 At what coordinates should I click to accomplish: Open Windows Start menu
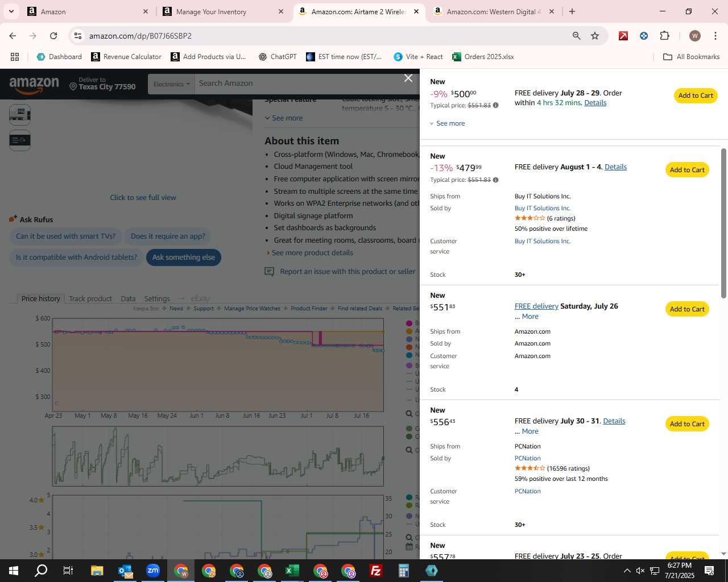coord(13,571)
